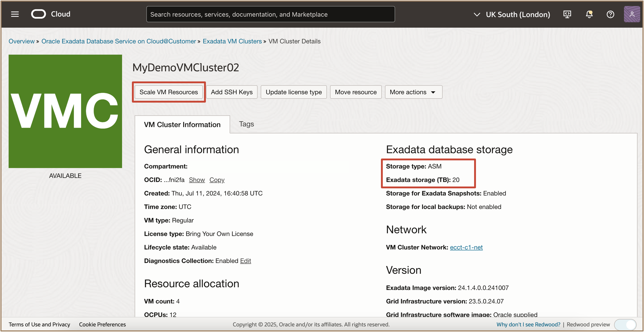Switch to the Tags tab

pyautogui.click(x=246, y=124)
